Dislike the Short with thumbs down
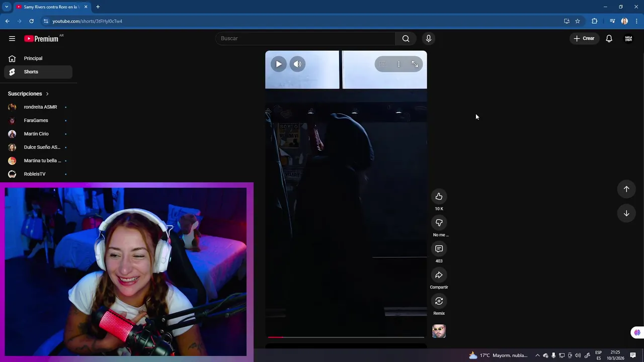The image size is (644, 362). 439,223
